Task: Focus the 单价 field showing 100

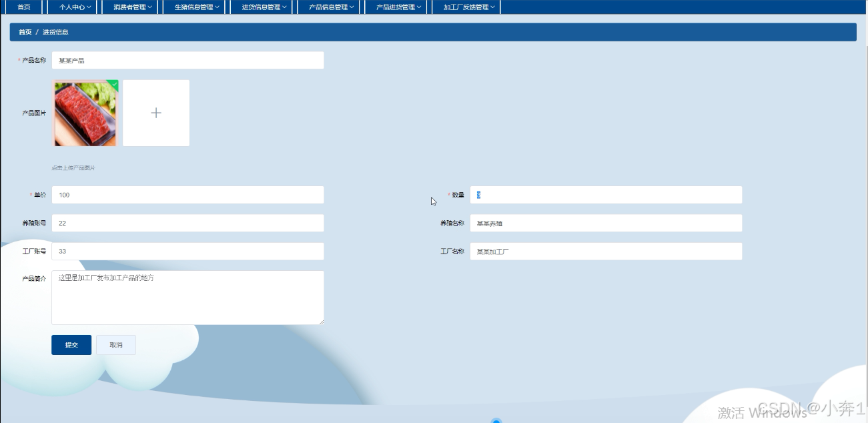Action: (x=187, y=195)
